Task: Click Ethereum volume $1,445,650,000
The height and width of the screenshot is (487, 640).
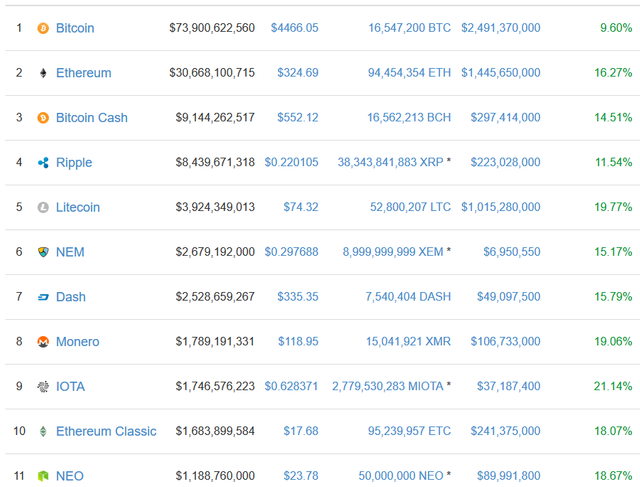Action: 501,73
